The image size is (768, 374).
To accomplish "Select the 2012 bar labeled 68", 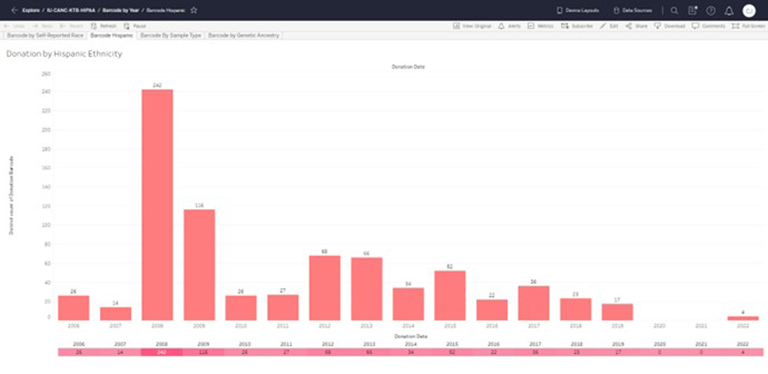I will pyautogui.click(x=325, y=288).
